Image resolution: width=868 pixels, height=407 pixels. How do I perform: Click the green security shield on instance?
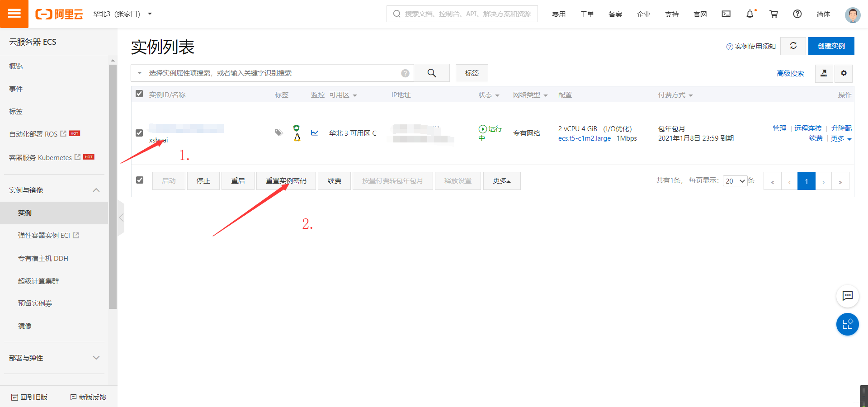pos(297,128)
